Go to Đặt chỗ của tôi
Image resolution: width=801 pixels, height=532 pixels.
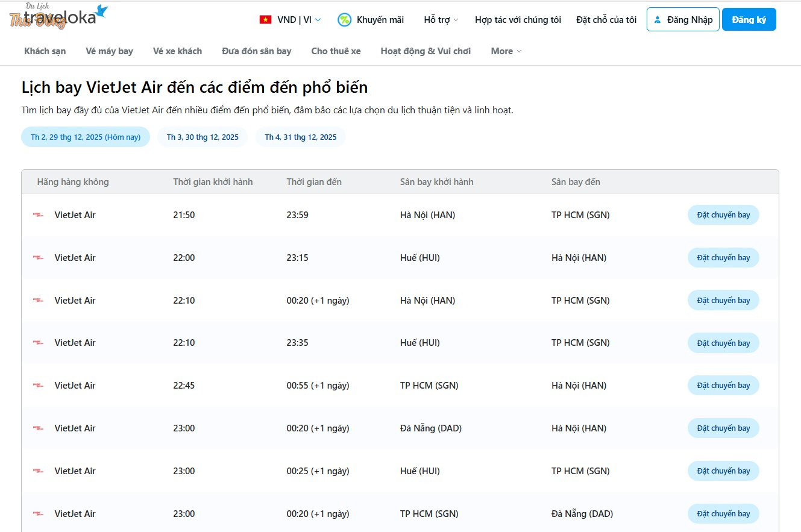pyautogui.click(x=606, y=19)
